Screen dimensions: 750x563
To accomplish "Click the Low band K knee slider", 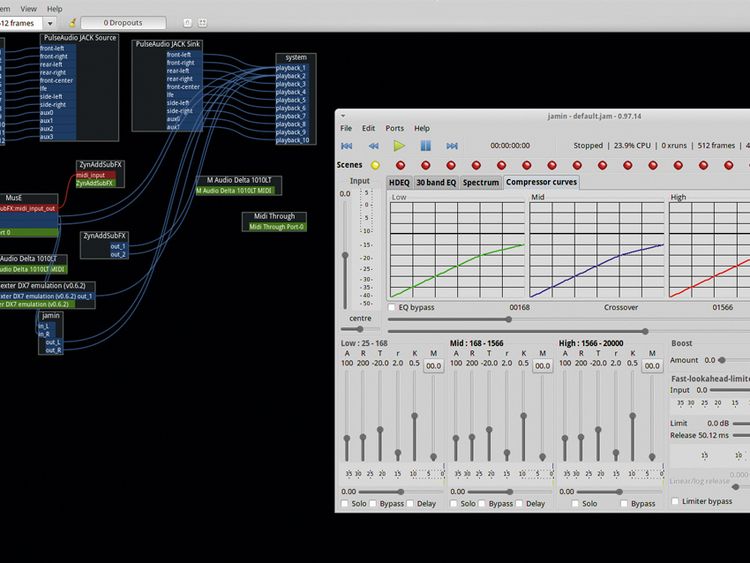I will point(414,416).
